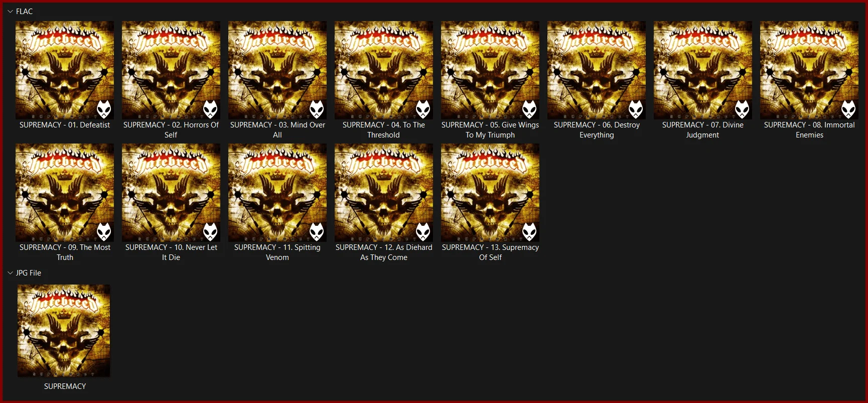
Task: Select the 06. Destroy Everything thumbnail
Action: tap(597, 70)
